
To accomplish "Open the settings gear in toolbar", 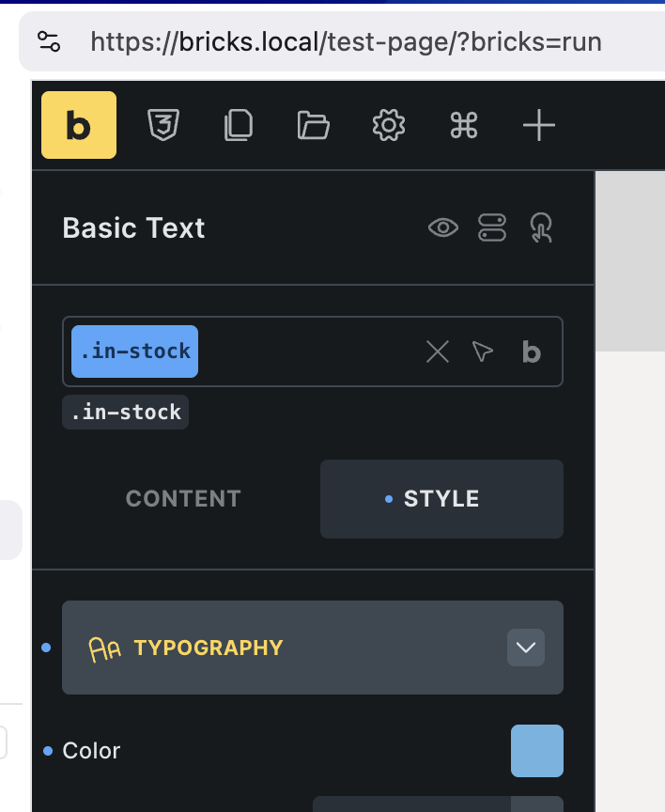I will [x=389, y=125].
